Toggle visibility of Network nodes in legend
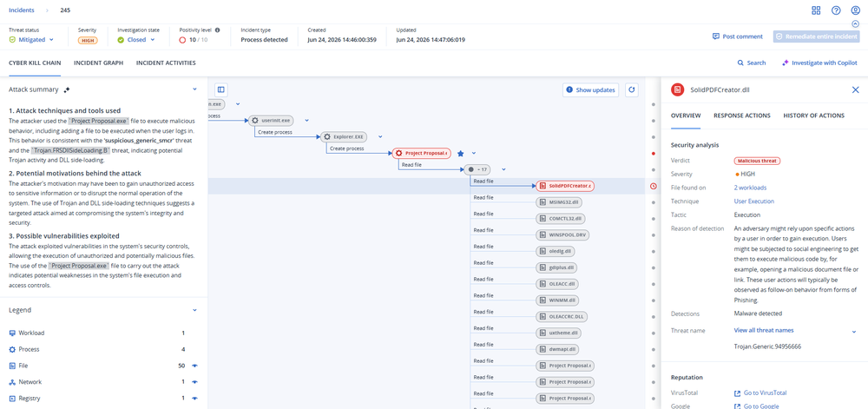The image size is (868, 409). click(x=194, y=382)
